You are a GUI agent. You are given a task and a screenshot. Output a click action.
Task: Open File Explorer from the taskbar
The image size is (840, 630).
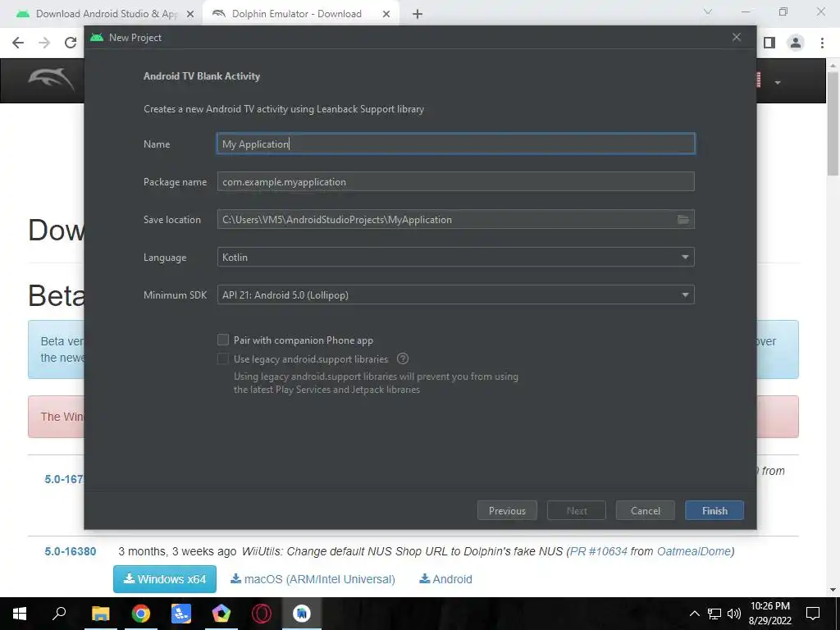point(100,614)
